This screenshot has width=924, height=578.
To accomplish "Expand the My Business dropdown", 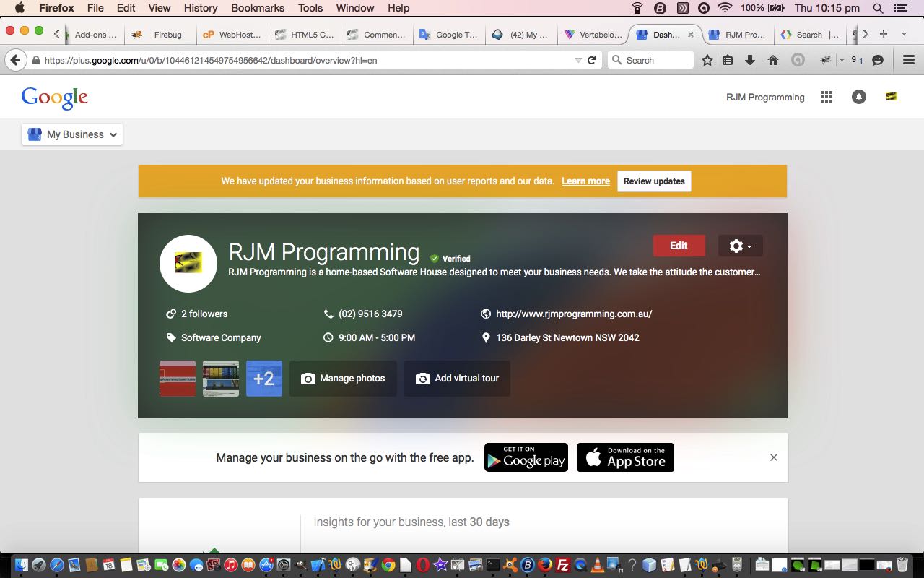I will (x=72, y=134).
